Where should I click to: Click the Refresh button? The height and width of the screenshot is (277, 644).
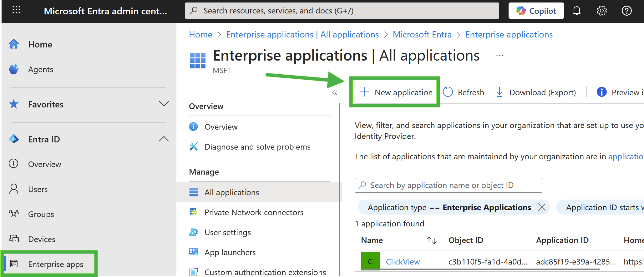coord(464,92)
